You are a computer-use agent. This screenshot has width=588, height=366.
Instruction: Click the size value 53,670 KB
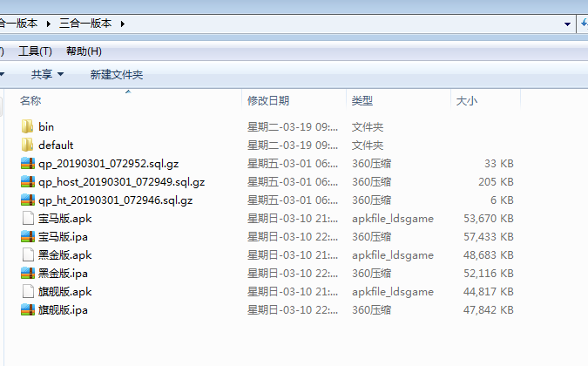(x=488, y=218)
